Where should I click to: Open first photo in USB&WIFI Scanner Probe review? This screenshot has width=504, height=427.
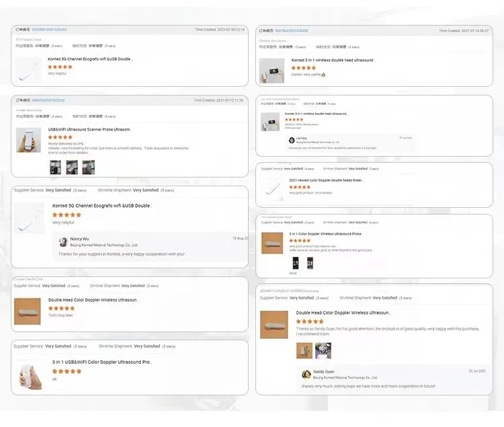[54, 167]
